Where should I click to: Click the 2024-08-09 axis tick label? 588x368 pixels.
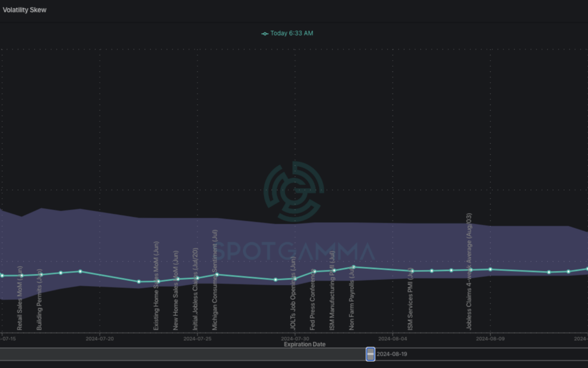490,339
